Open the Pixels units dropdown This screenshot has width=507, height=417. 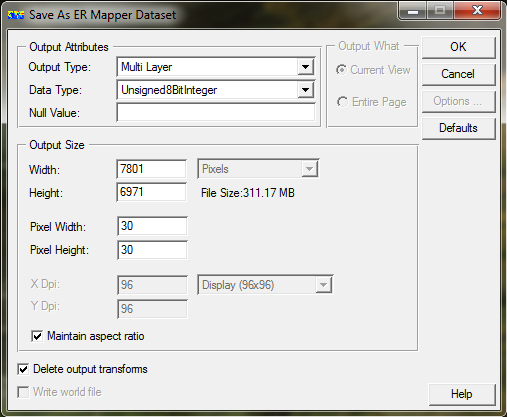pos(309,169)
